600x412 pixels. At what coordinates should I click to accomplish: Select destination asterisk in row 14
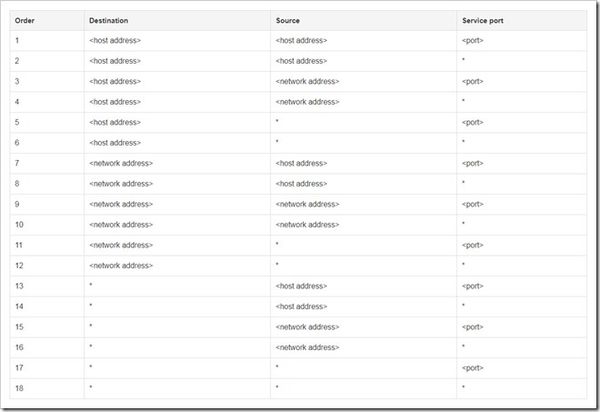point(91,306)
